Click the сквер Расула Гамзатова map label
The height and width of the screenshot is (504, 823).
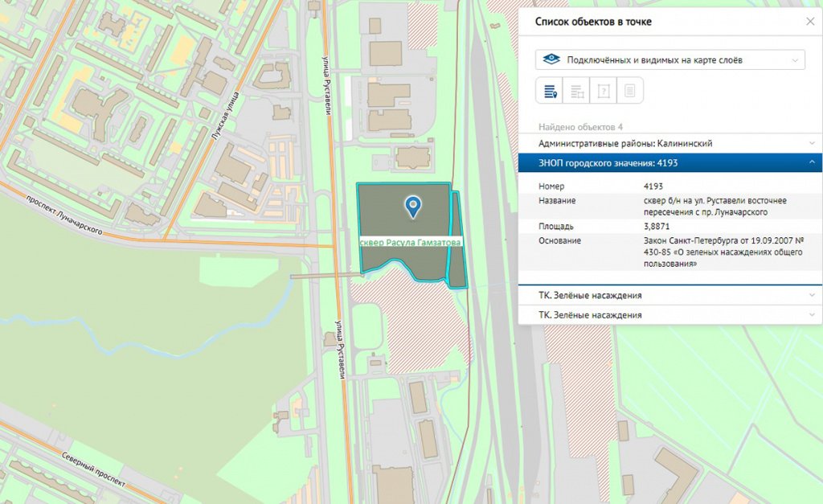[x=411, y=242]
